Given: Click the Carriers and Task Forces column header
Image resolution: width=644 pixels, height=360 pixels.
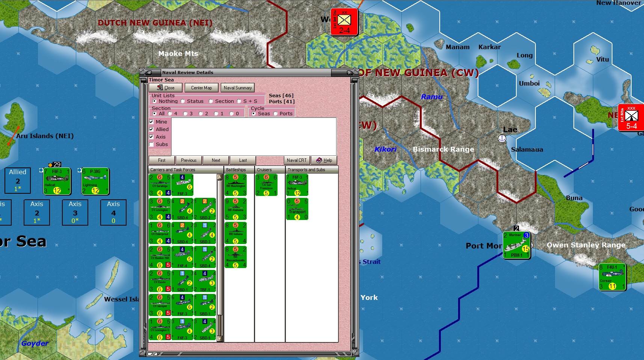Looking at the screenshot, I should click(x=186, y=170).
